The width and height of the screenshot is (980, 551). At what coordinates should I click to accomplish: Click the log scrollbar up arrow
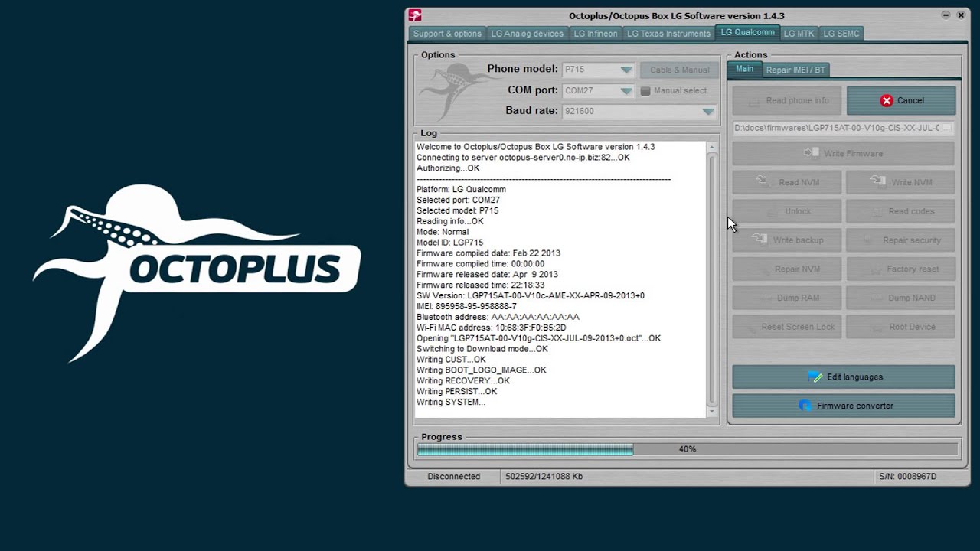(x=712, y=148)
